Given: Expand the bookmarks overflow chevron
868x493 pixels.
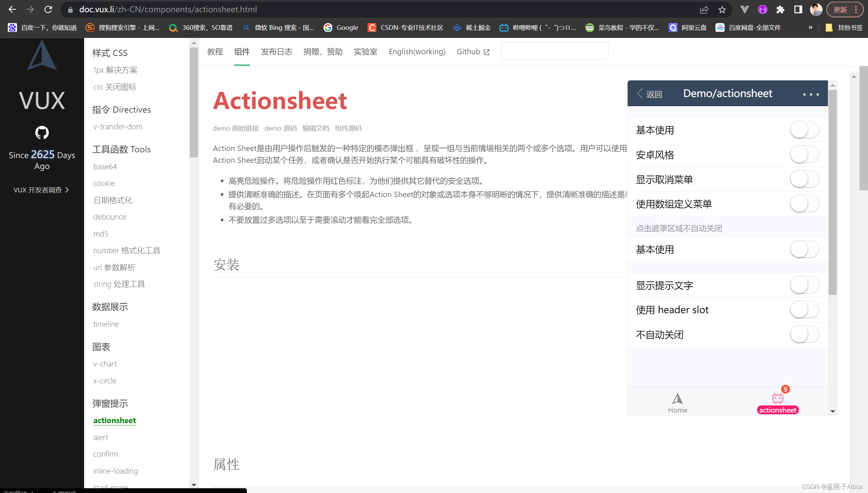Looking at the screenshot, I should point(810,27).
